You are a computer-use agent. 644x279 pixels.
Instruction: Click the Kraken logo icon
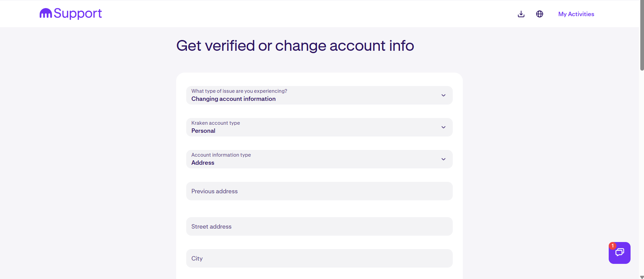46,13
